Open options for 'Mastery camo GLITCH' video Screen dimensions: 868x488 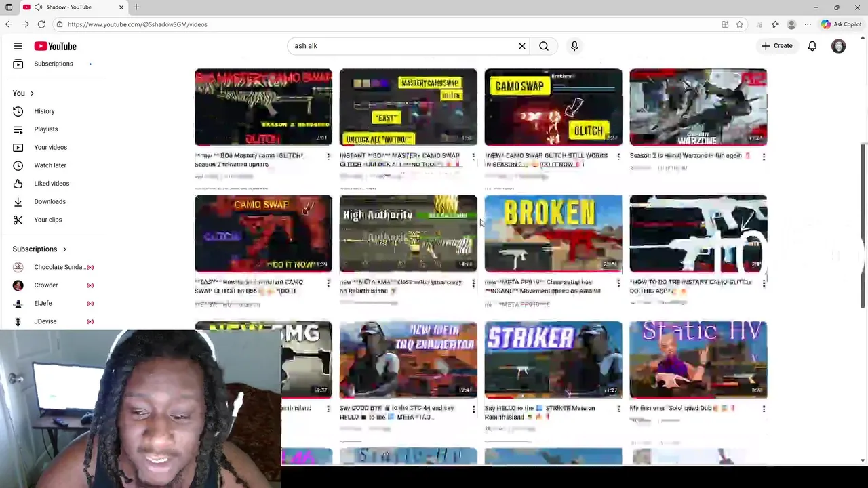(x=328, y=157)
